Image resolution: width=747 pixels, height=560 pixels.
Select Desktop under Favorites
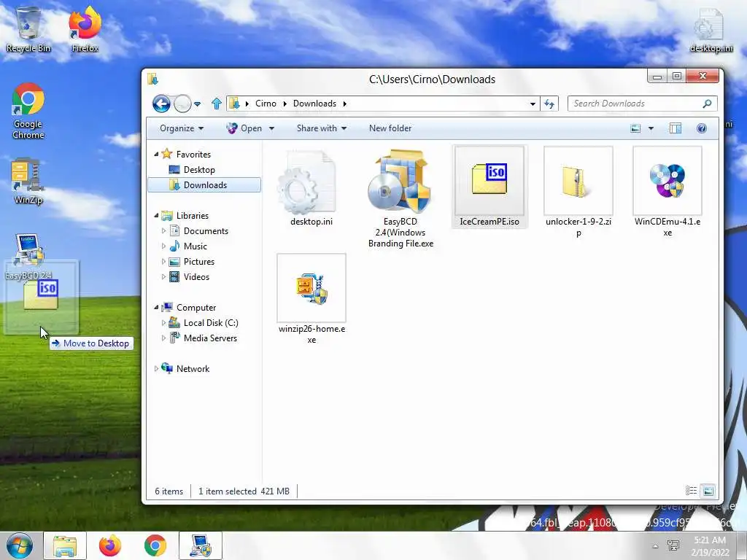pos(199,169)
